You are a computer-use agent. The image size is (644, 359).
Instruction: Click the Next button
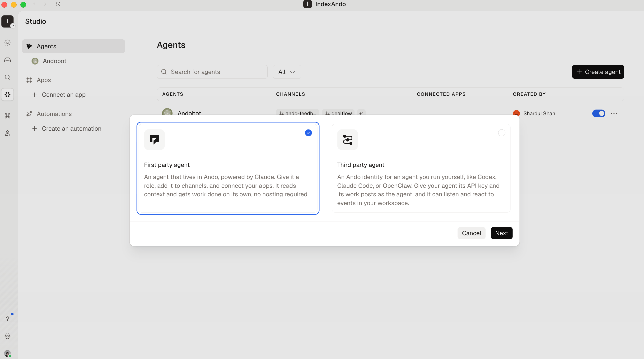[x=501, y=233]
